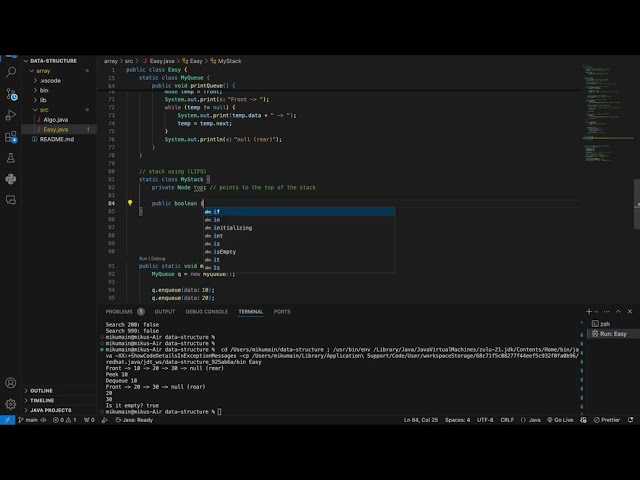Click the lightbulb code action on line 84
Screen dimensions: 640x480
pyautogui.click(x=130, y=203)
